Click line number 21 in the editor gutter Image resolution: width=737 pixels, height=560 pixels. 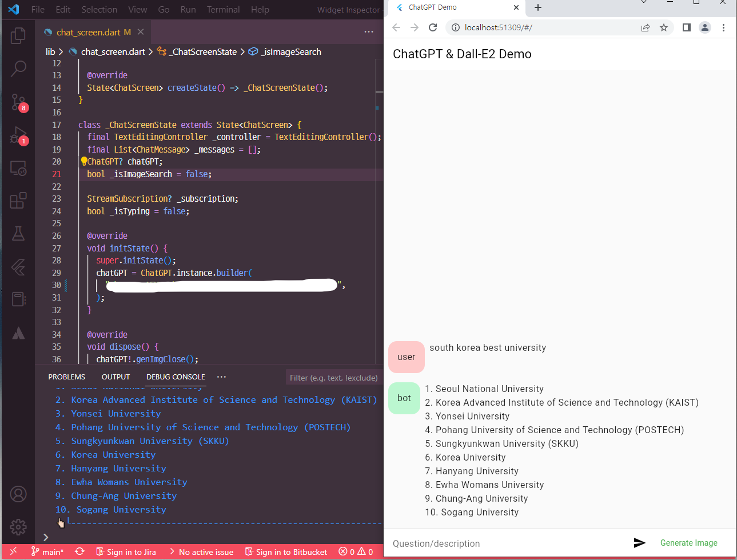pos(57,174)
